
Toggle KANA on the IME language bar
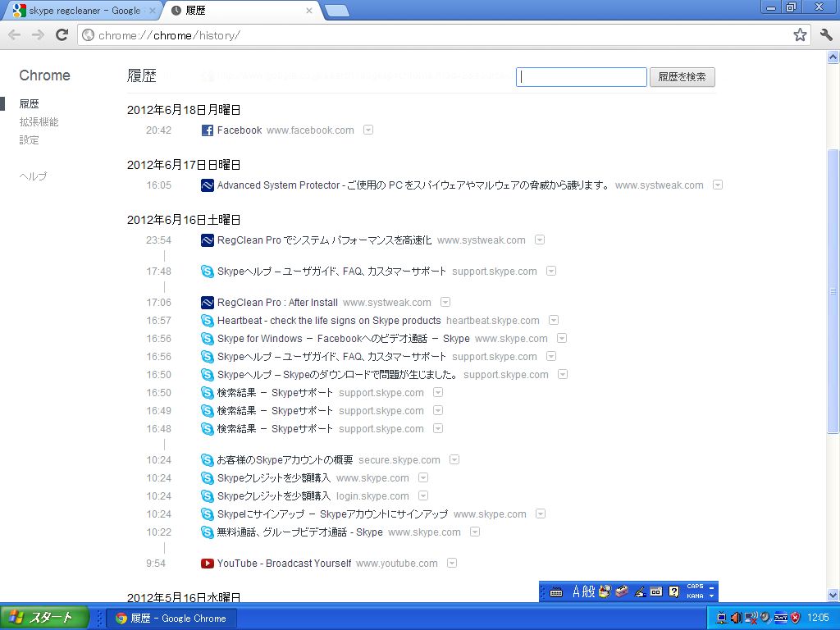(695, 596)
